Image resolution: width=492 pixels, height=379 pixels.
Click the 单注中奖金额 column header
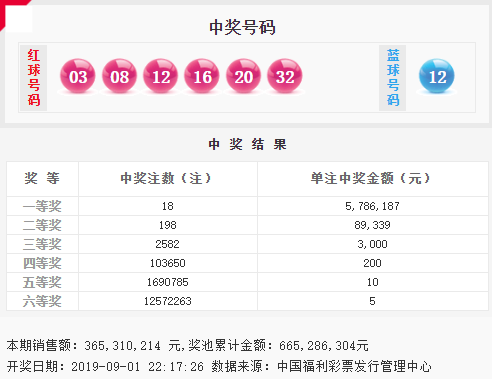point(370,178)
